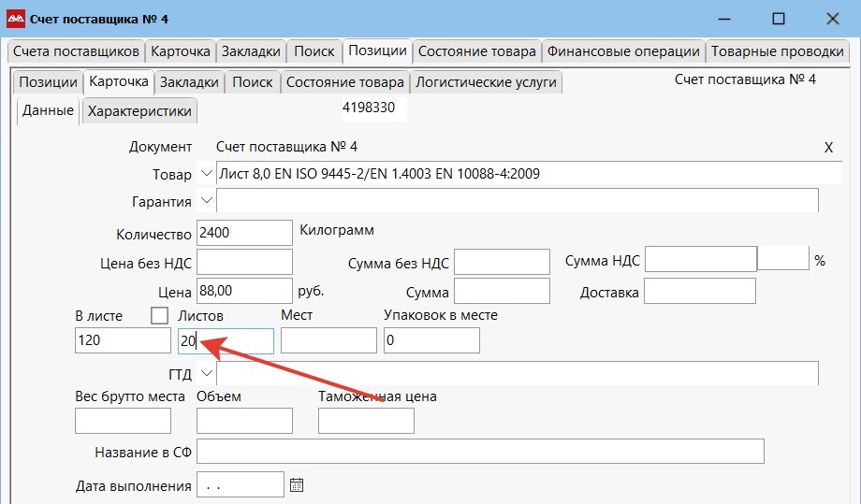Screen dimensions: 861x504
Task: Open the Товарные проводки tab
Action: tap(777, 51)
